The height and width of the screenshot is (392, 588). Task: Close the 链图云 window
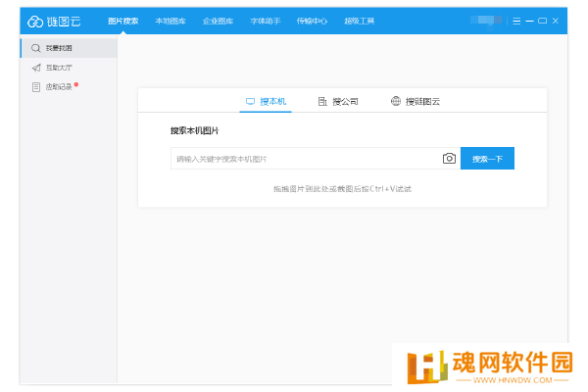(556, 21)
